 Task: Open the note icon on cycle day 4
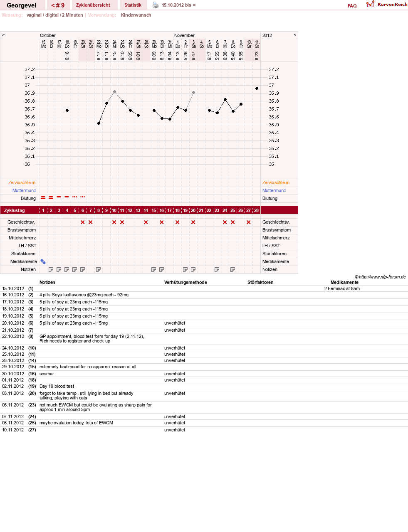click(x=67, y=269)
